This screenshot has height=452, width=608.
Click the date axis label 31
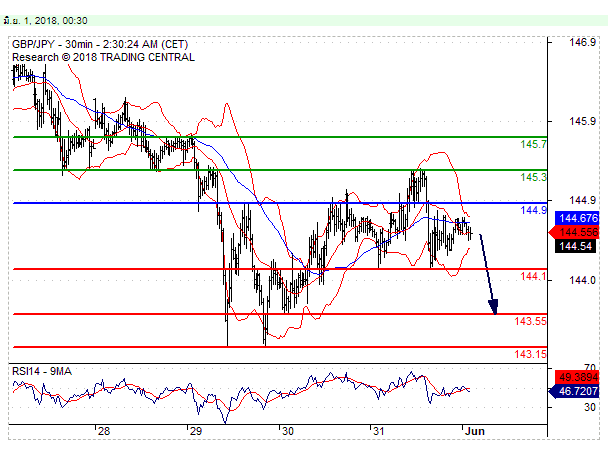pyautogui.click(x=378, y=431)
